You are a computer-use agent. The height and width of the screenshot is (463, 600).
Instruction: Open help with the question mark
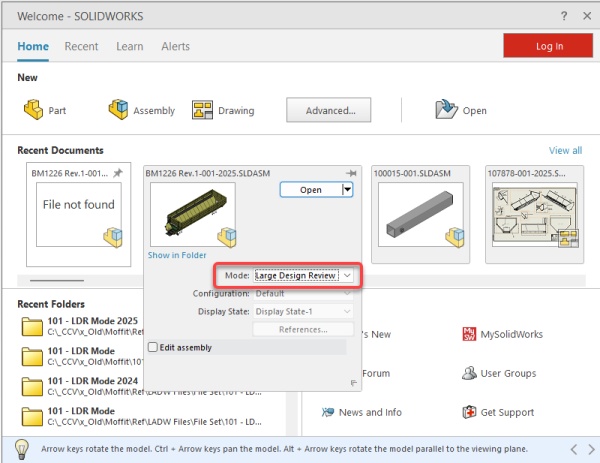[x=564, y=16]
